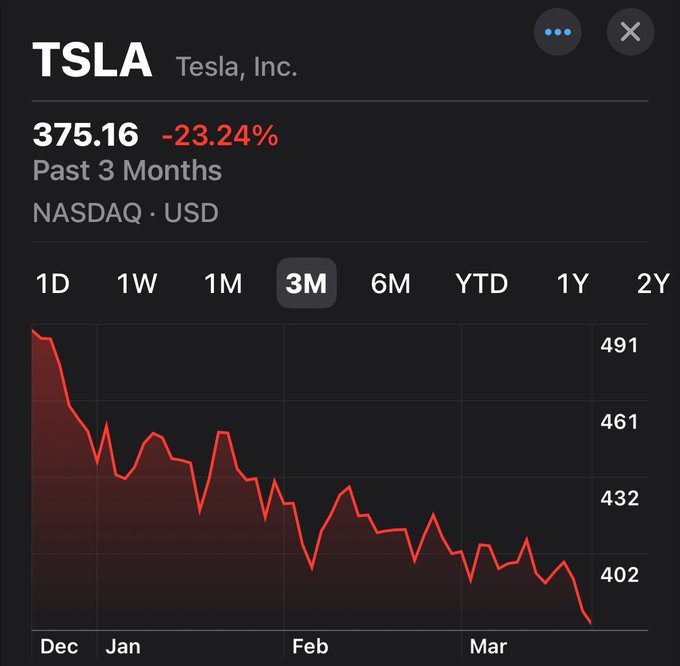The image size is (680, 666).
Task: Close the TSLA stock detail view
Action: [x=630, y=32]
